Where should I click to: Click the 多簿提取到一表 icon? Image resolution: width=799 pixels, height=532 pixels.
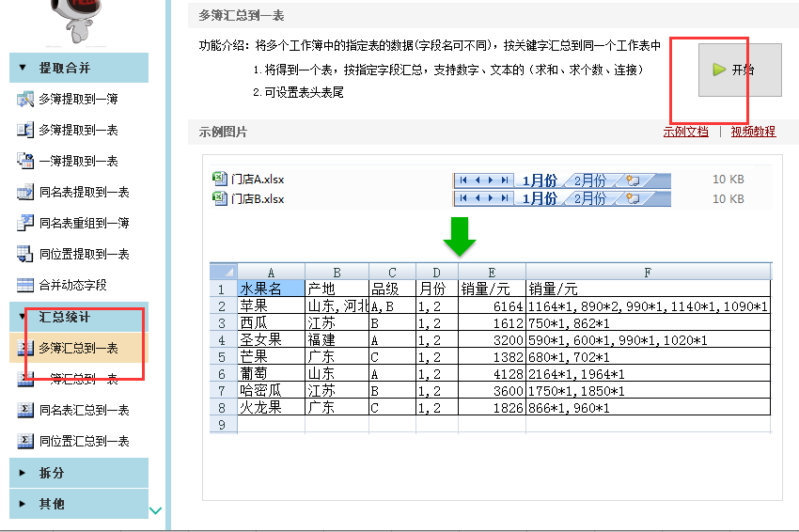[25, 130]
